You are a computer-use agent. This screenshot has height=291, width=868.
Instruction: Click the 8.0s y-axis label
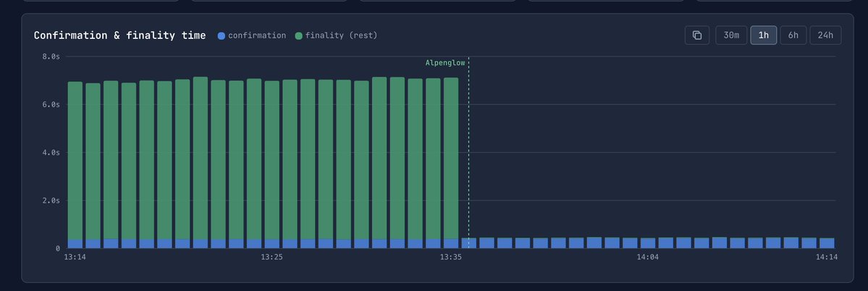point(51,56)
